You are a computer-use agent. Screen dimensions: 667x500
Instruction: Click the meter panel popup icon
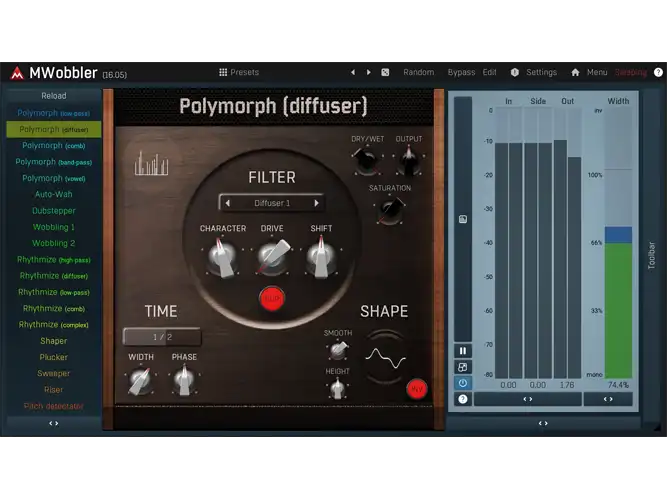463,219
